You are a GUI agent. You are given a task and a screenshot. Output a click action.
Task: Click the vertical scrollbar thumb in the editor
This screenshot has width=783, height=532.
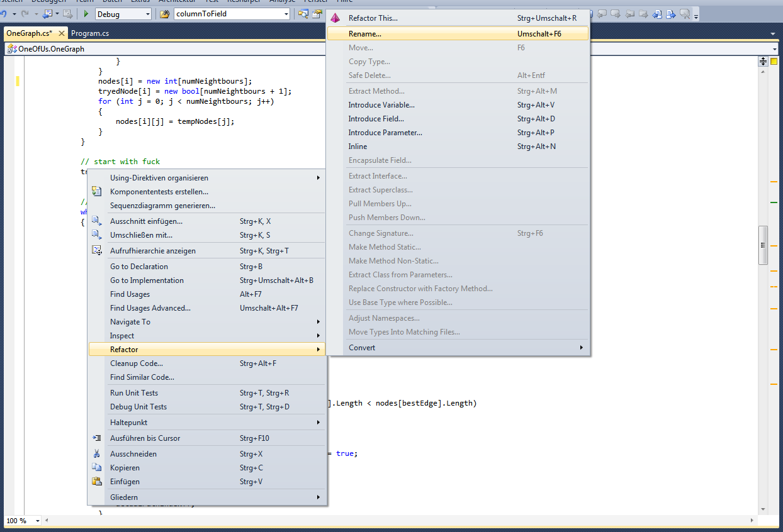click(763, 245)
